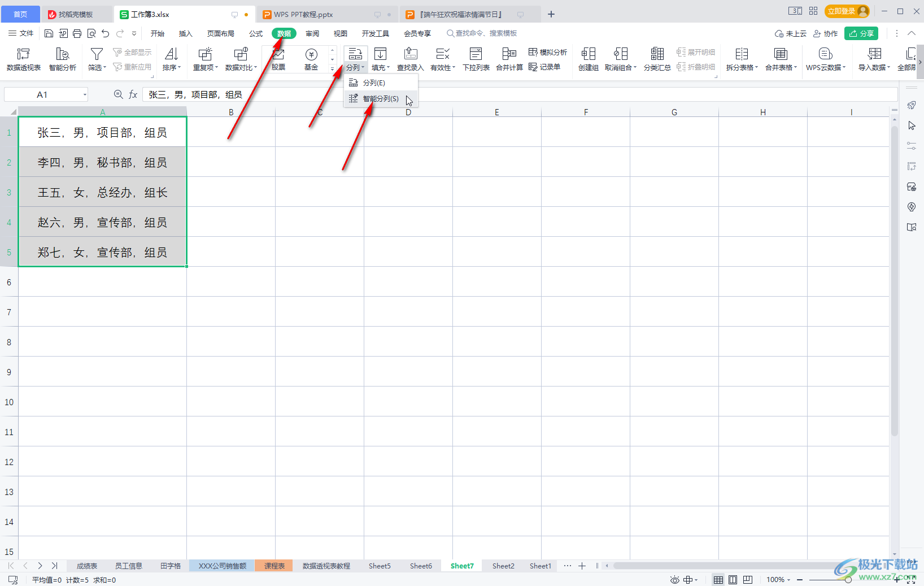
Task: Open the zoom percentage 100% dropdown
Action: pyautogui.click(x=778, y=580)
